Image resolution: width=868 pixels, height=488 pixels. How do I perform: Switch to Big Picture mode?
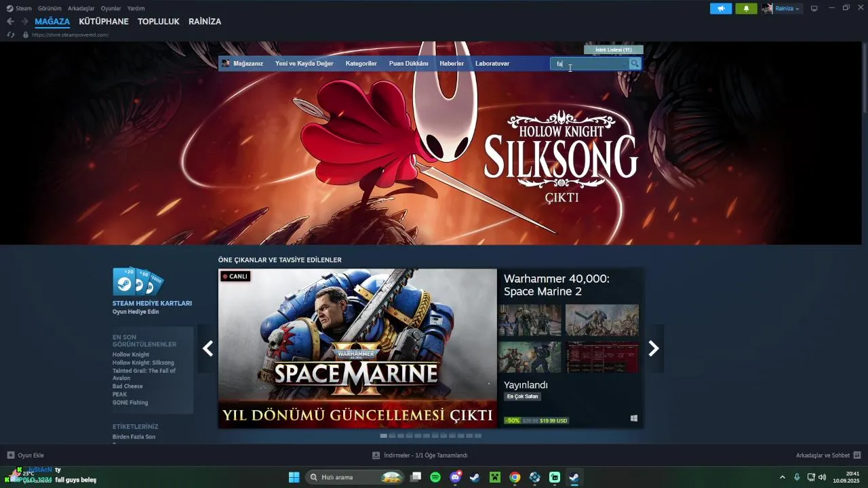point(814,8)
